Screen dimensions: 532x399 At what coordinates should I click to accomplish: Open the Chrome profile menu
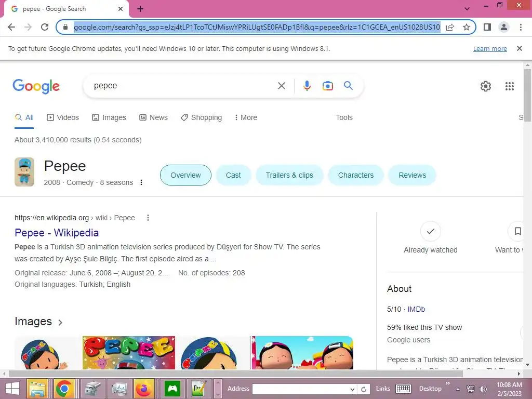[504, 27]
